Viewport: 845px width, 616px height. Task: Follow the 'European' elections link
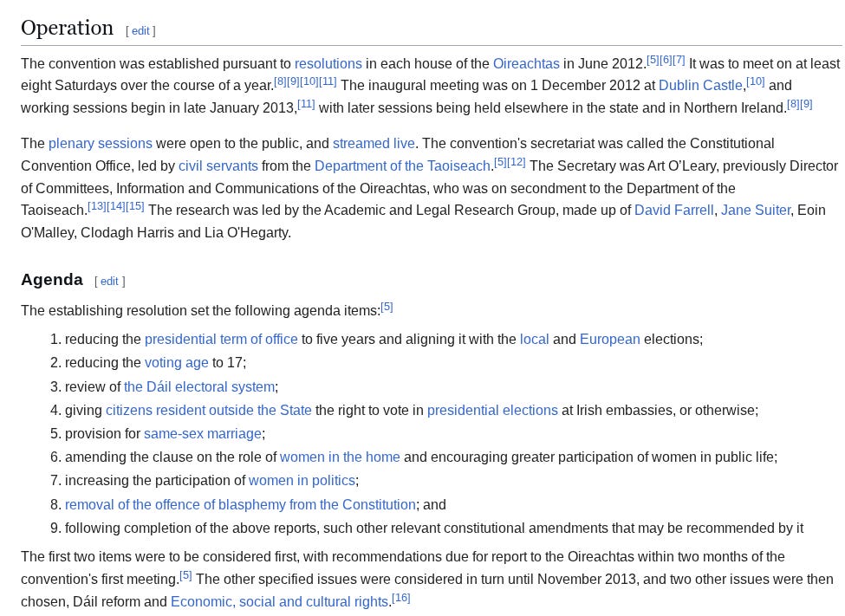609,340
